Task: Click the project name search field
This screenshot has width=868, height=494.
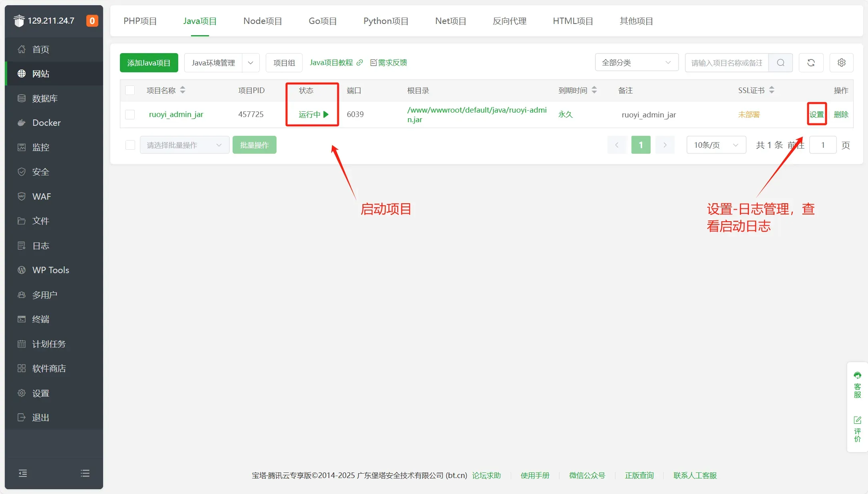Action: pos(726,63)
